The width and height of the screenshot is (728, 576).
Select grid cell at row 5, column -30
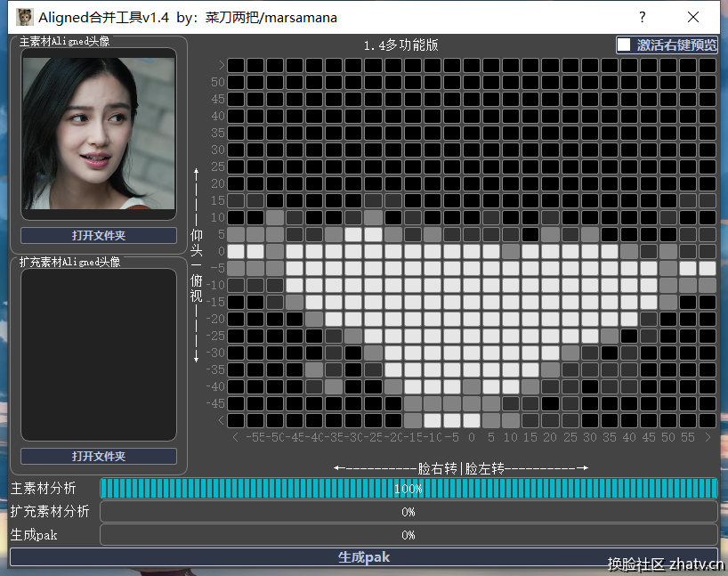pos(353,234)
